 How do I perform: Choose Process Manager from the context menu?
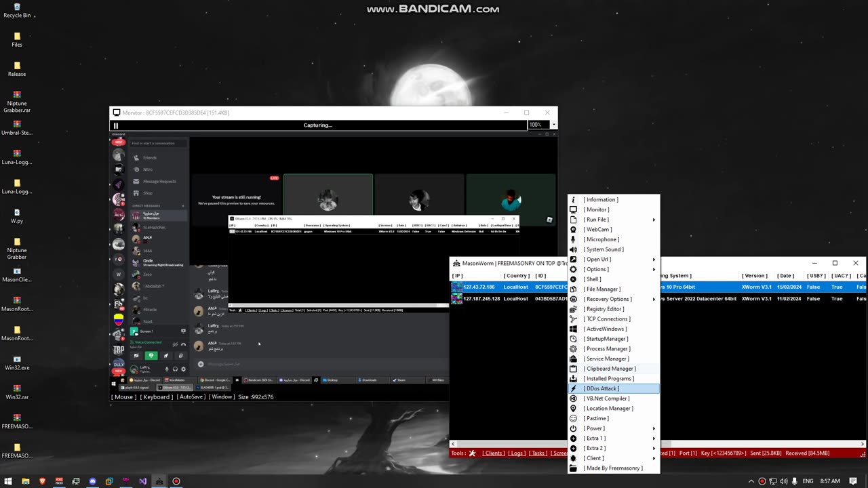(x=614, y=349)
